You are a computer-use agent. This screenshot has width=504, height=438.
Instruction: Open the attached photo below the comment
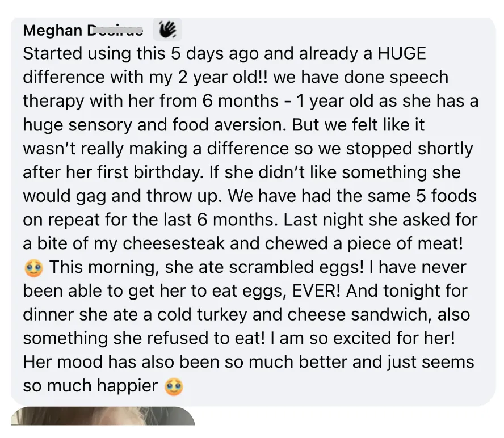click(x=103, y=416)
